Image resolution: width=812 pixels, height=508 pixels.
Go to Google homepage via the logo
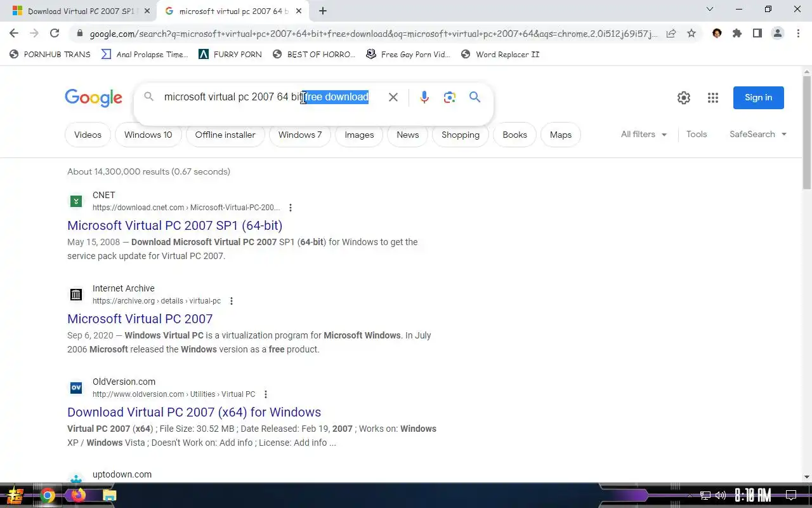(93, 98)
